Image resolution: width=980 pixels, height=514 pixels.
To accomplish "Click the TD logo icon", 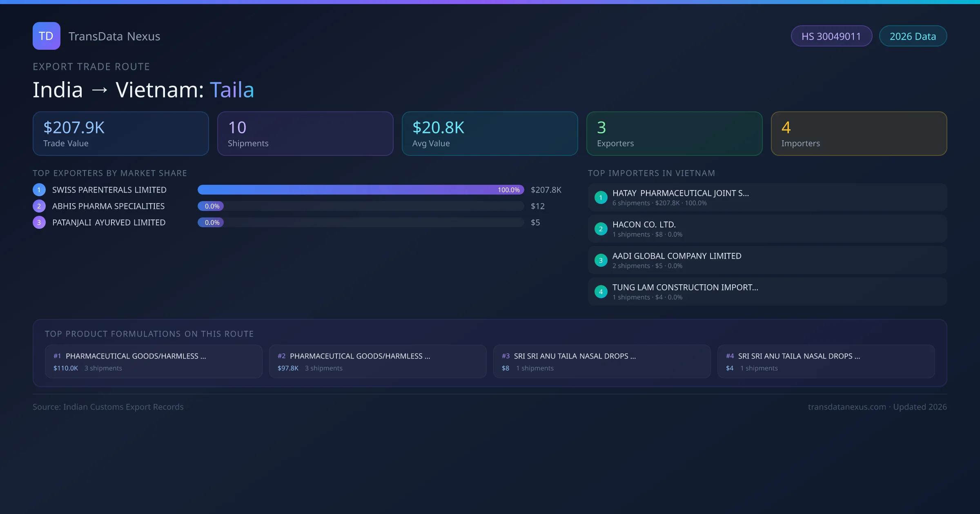I will [x=46, y=36].
